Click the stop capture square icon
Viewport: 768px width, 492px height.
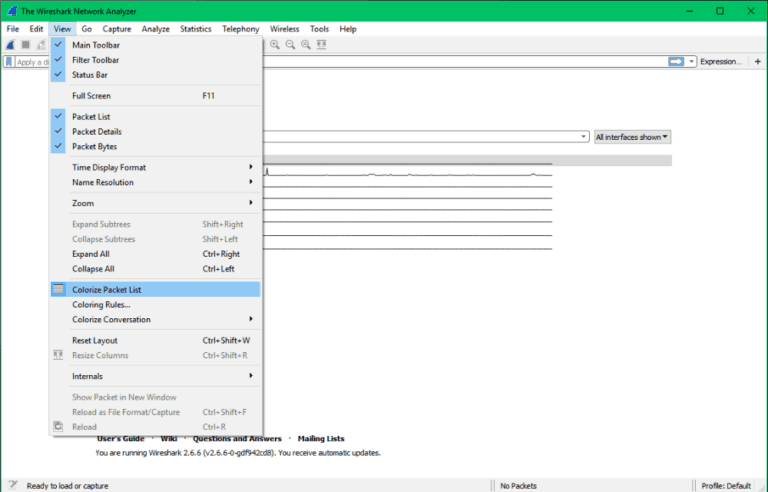[x=26, y=45]
